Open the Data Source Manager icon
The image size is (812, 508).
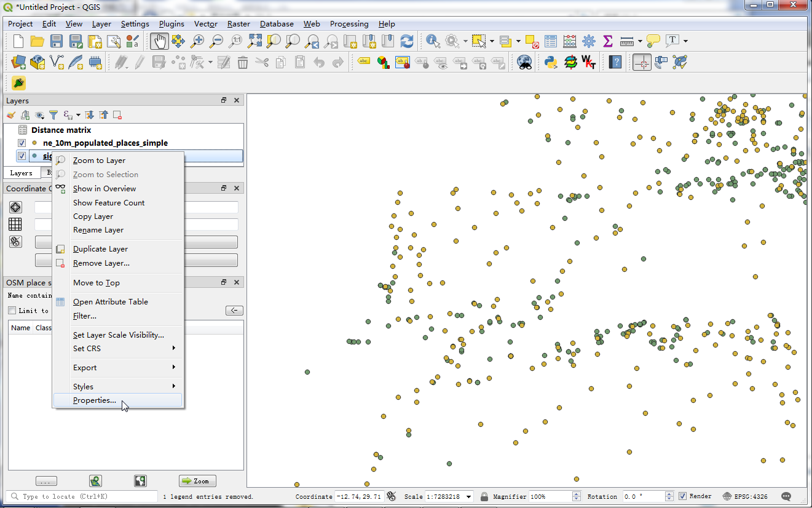pyautogui.click(x=18, y=62)
